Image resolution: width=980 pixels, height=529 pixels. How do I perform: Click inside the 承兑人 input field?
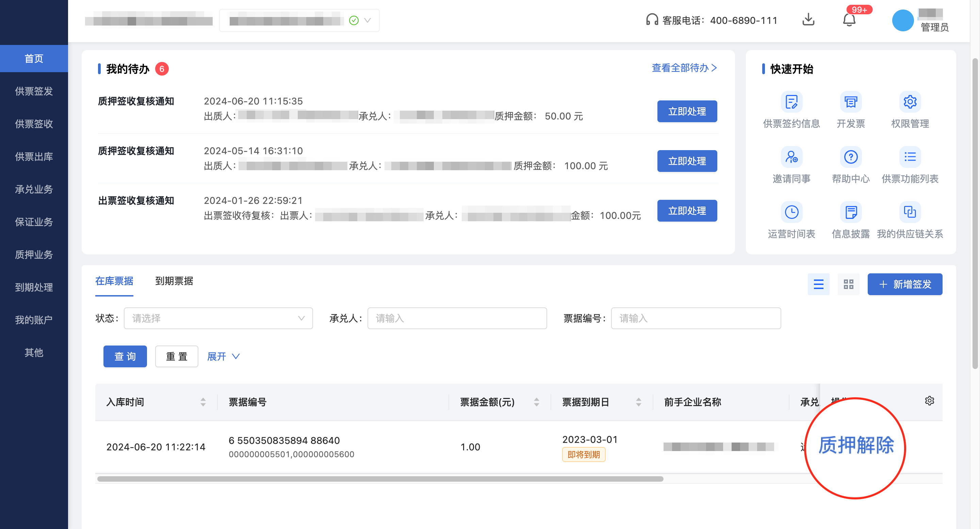[x=457, y=318]
